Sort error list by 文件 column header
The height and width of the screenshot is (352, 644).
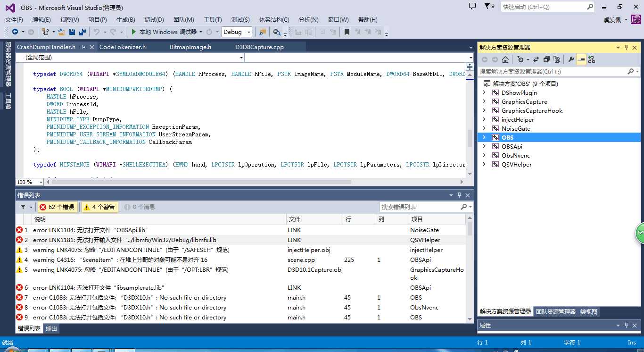pyautogui.click(x=314, y=219)
